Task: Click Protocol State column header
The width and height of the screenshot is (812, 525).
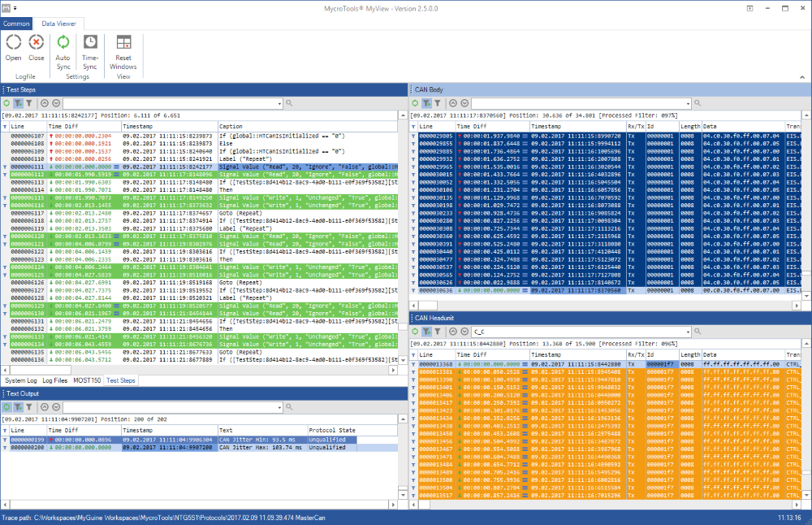Action: click(333, 429)
